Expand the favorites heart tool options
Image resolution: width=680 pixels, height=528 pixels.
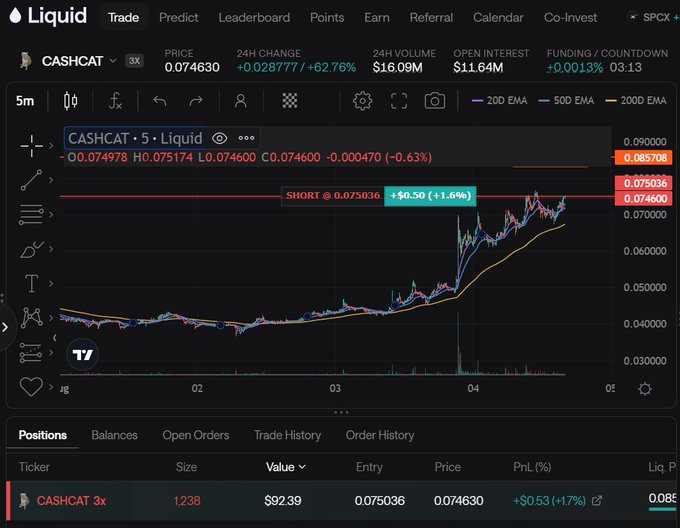pyautogui.click(x=51, y=387)
